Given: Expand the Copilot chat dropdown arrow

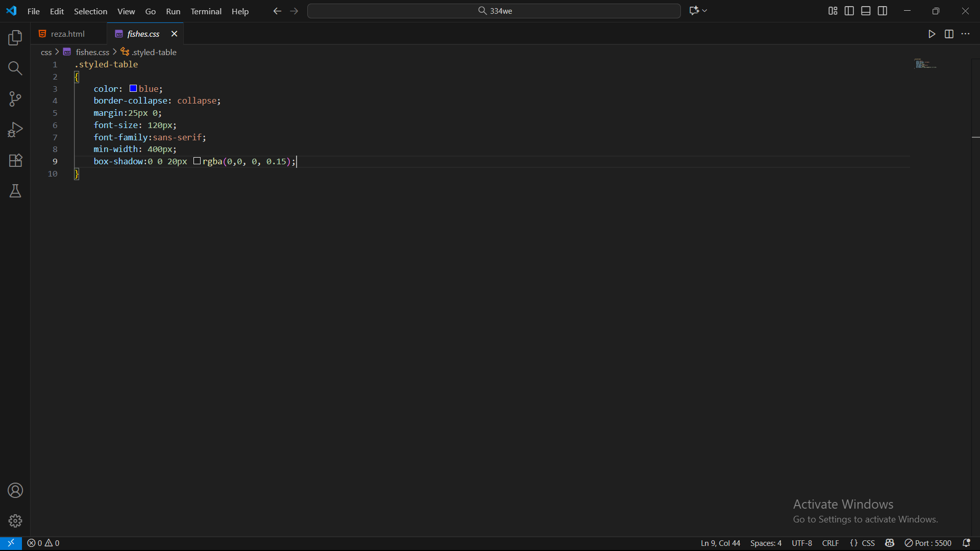Looking at the screenshot, I should tap(705, 11).
